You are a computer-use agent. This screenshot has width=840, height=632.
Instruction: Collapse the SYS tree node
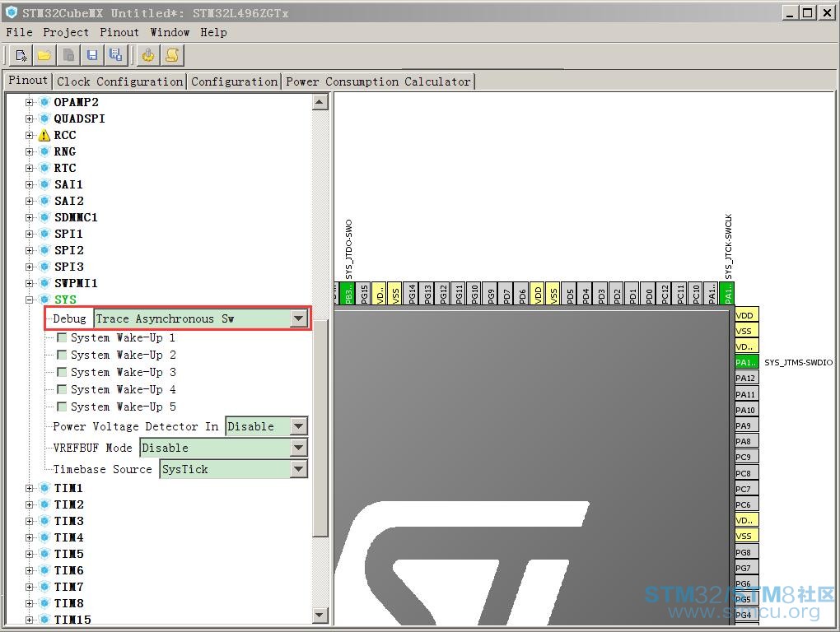pyautogui.click(x=30, y=300)
